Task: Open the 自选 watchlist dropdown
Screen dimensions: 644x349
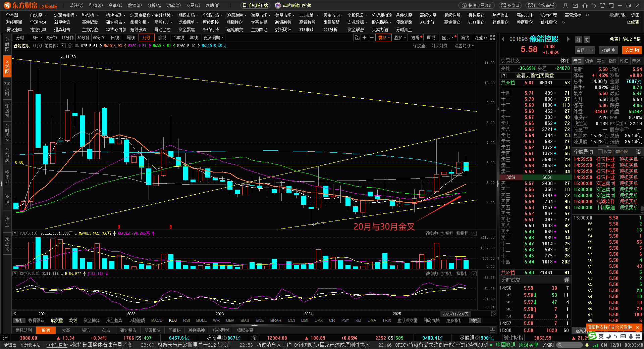Action: 585,50
